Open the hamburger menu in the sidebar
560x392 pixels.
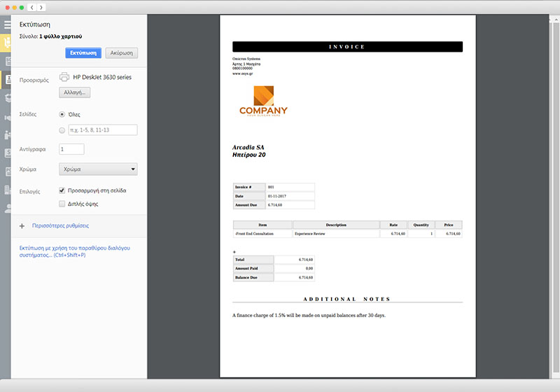pos(7,24)
